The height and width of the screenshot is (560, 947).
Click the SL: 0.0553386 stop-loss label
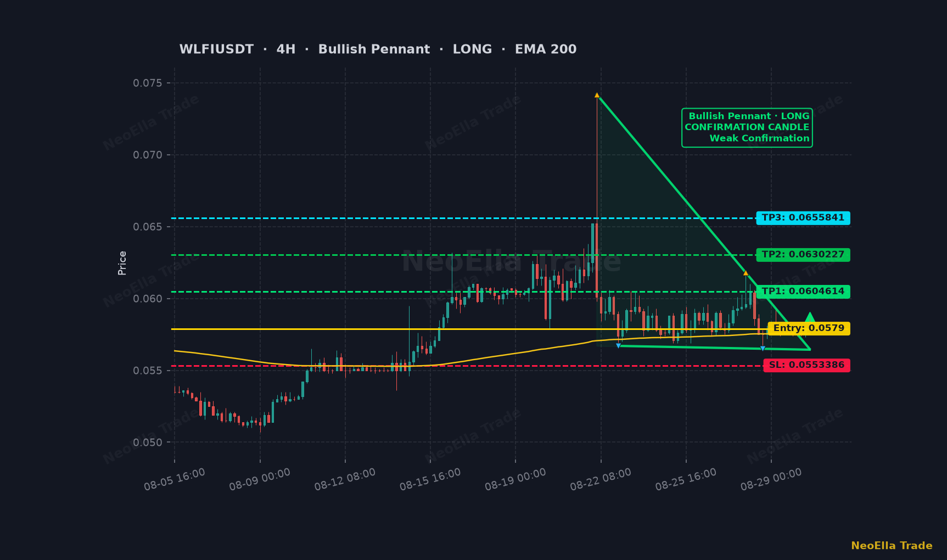tap(806, 365)
